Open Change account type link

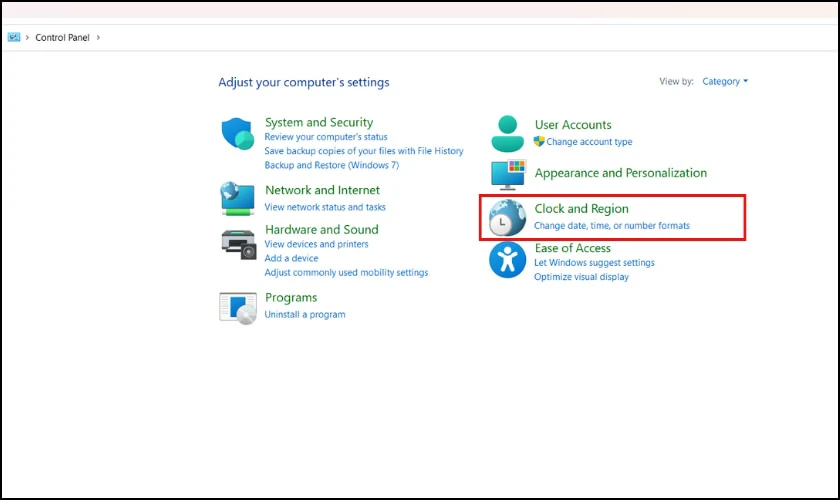click(589, 141)
